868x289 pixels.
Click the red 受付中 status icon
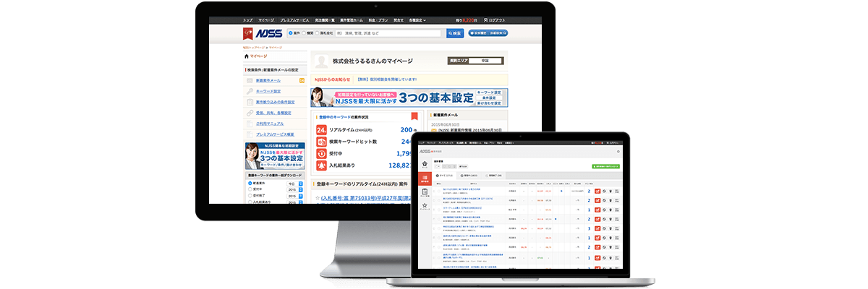pos(322,153)
